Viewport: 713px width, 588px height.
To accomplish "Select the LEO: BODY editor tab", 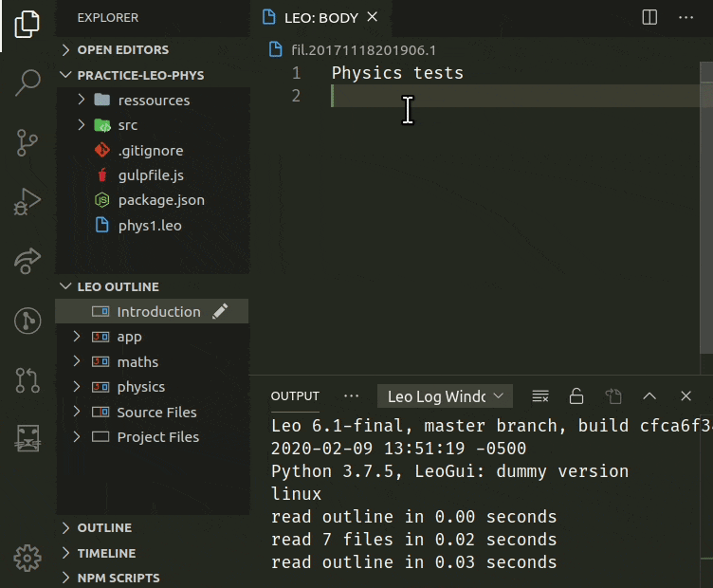I will click(321, 18).
